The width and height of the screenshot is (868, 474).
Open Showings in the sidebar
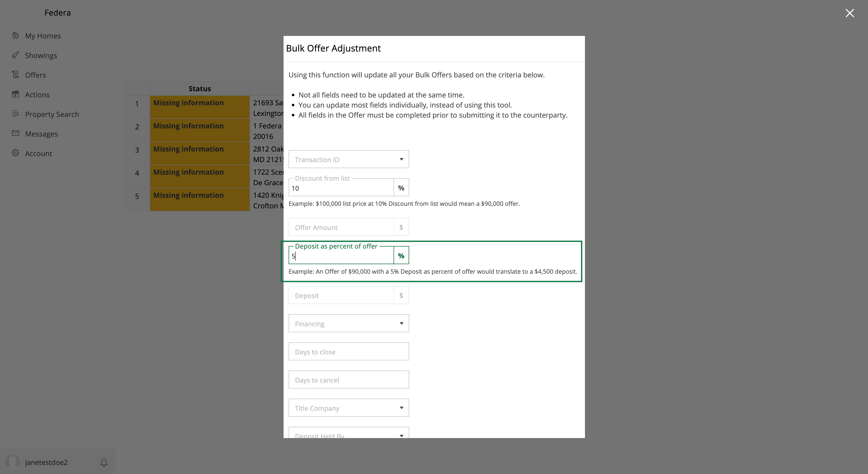point(41,55)
